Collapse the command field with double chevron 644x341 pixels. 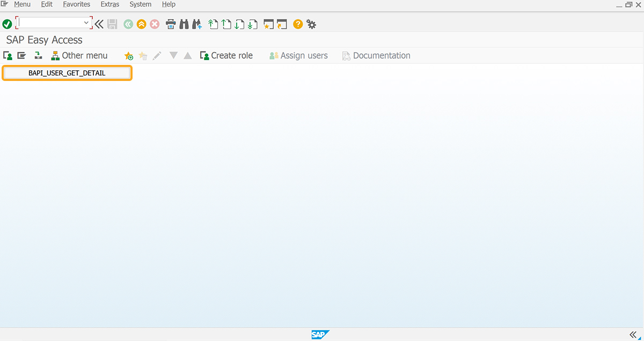pyautogui.click(x=99, y=24)
